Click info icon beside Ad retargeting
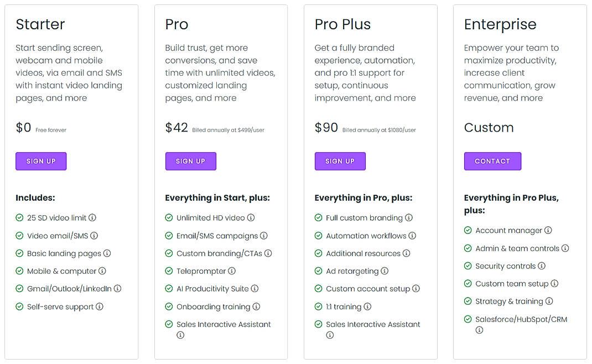The width and height of the screenshot is (592, 364). 385,271
